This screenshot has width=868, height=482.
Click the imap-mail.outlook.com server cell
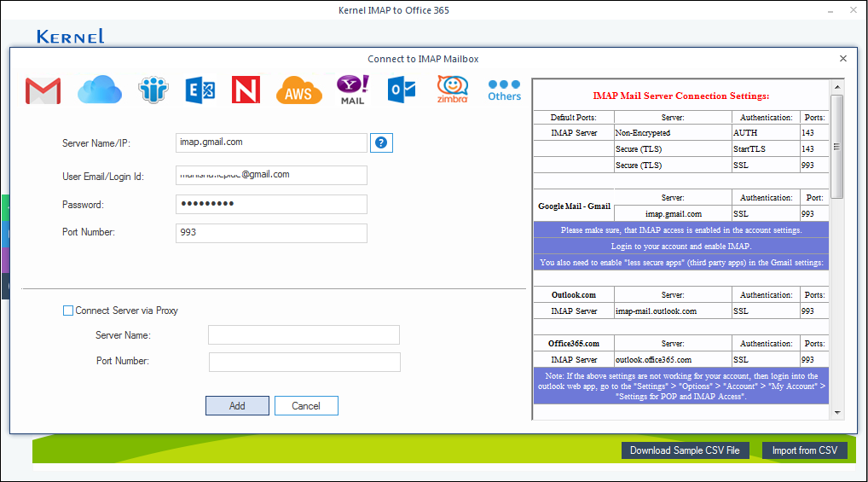[673, 311]
